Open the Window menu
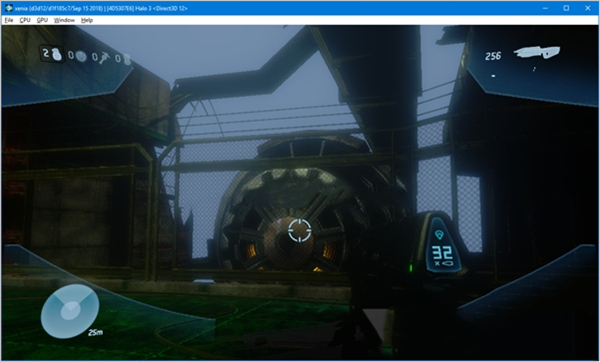Screen dimensions: 600x362 64,20
